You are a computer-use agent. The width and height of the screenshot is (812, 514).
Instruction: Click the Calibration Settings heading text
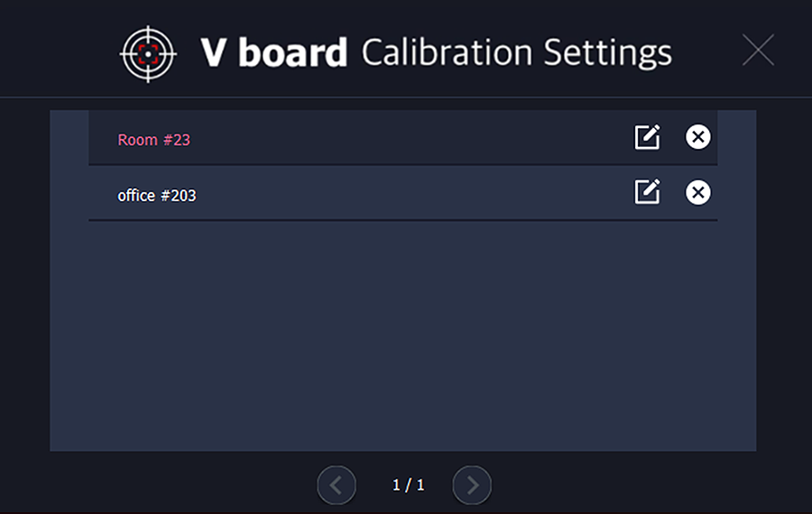(x=516, y=52)
